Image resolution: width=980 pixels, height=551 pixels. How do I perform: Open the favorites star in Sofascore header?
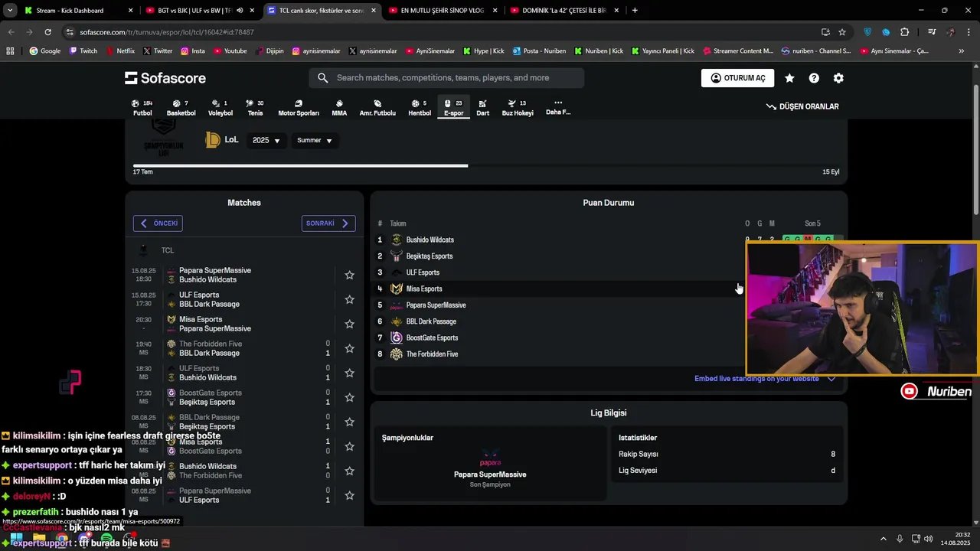click(789, 78)
